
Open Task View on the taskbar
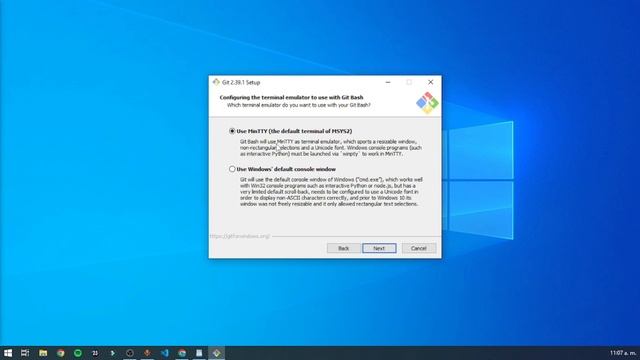pos(25,353)
